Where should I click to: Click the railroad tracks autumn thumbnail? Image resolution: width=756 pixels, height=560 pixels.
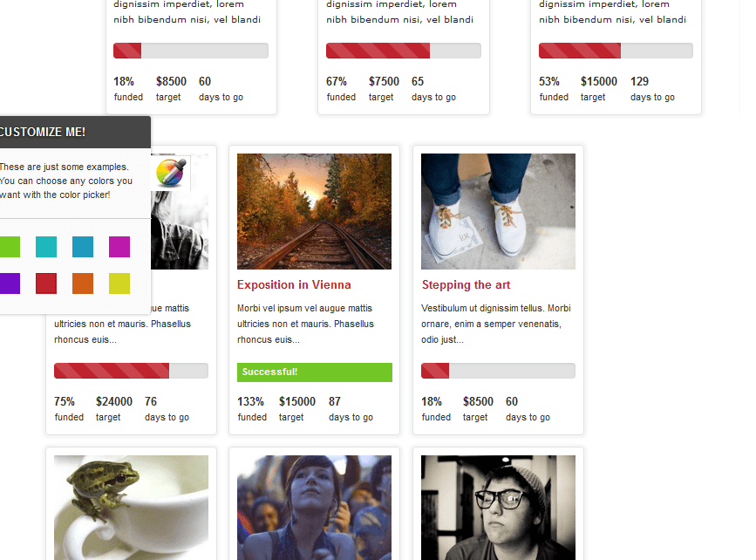[315, 211]
